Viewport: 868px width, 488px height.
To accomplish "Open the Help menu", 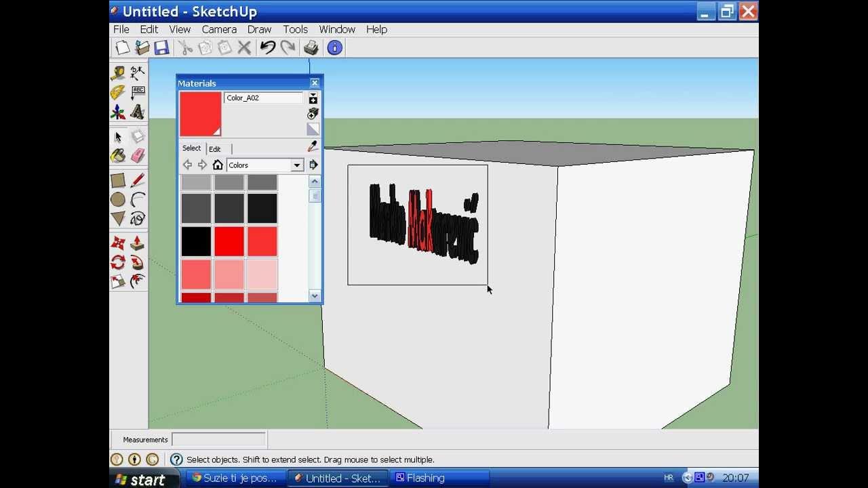I will [x=377, y=29].
